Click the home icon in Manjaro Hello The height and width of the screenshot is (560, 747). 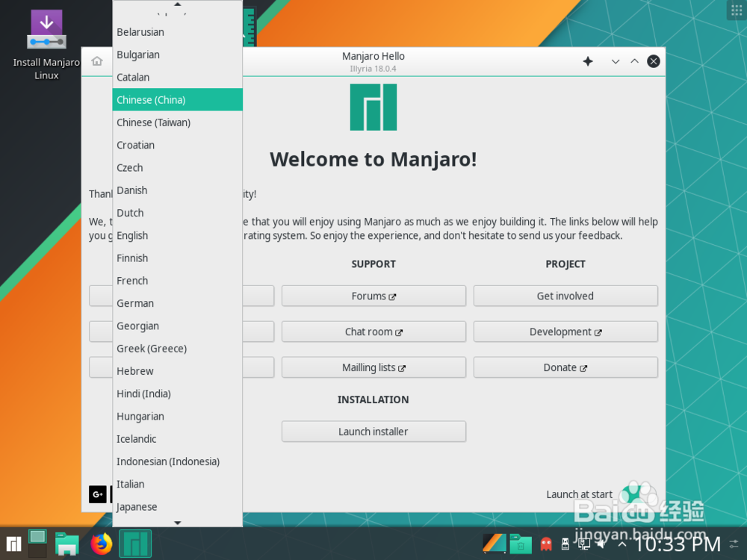(x=97, y=61)
